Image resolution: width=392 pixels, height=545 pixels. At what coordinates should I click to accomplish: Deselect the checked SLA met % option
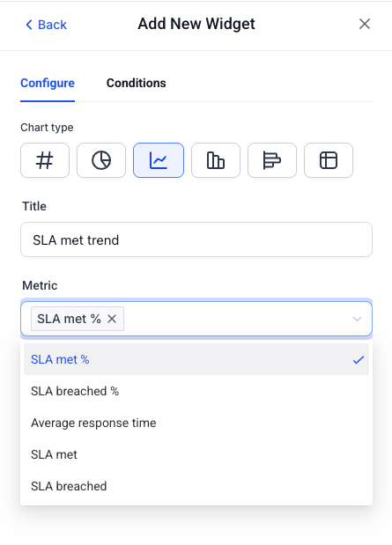[196, 359]
